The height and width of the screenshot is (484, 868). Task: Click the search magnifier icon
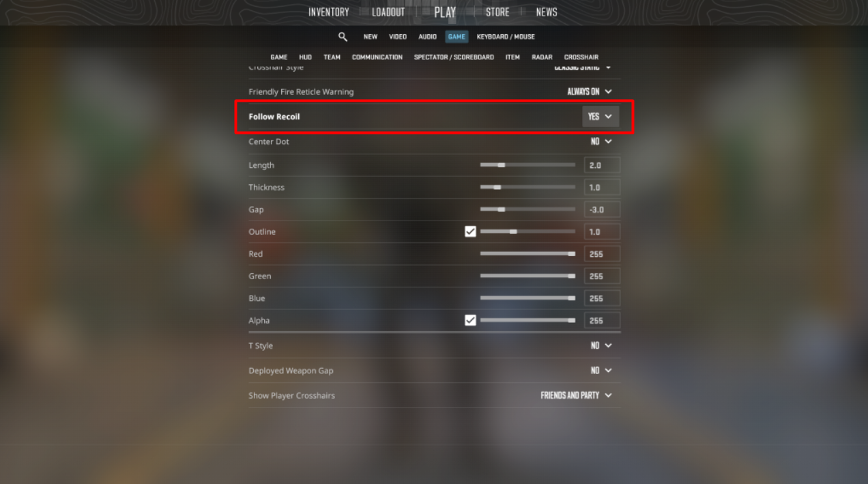coord(343,37)
